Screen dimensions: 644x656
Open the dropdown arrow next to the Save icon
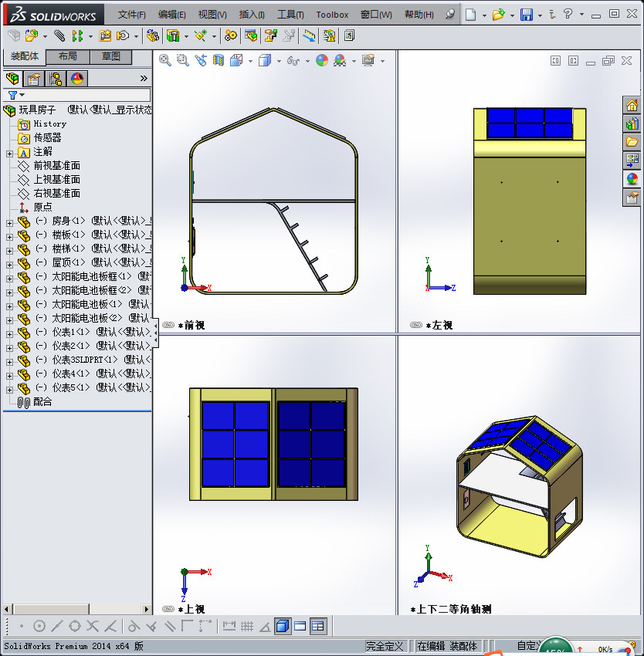click(x=540, y=15)
